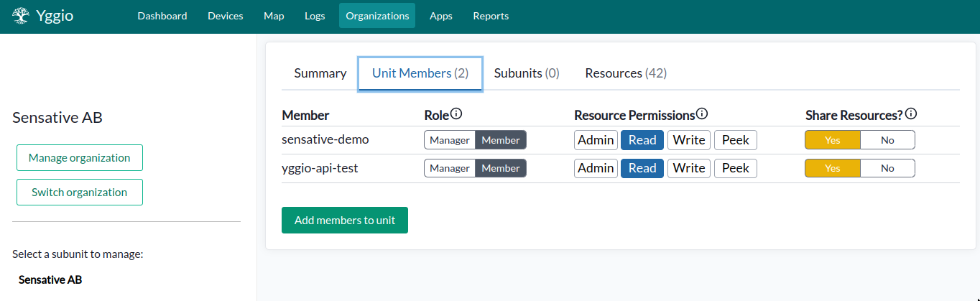
Task: Click the Yggio tree logo icon
Action: coord(22,16)
